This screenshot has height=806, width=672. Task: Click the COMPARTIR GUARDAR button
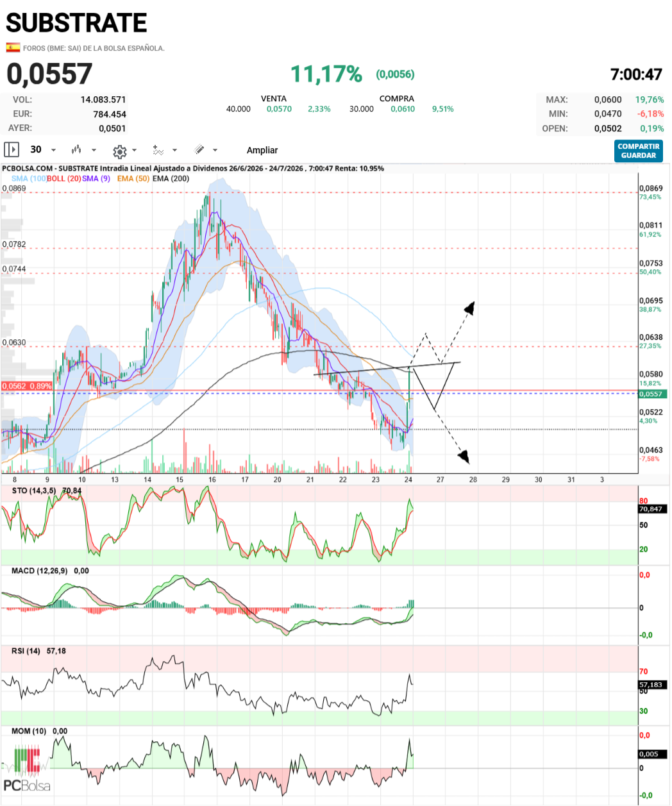638,151
